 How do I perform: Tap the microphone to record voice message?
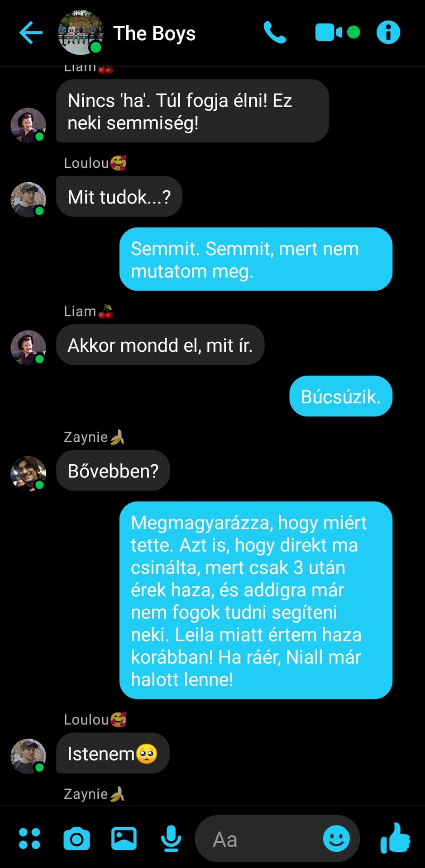point(171,839)
